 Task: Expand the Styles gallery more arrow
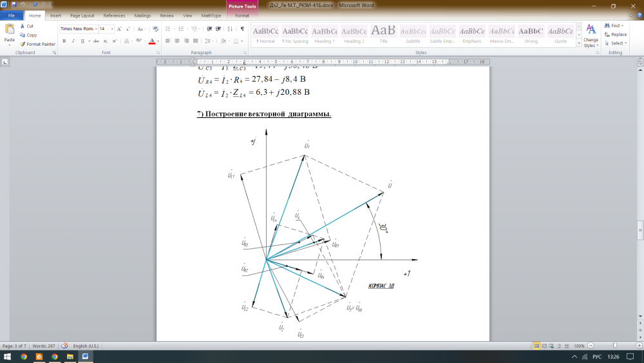coord(579,43)
